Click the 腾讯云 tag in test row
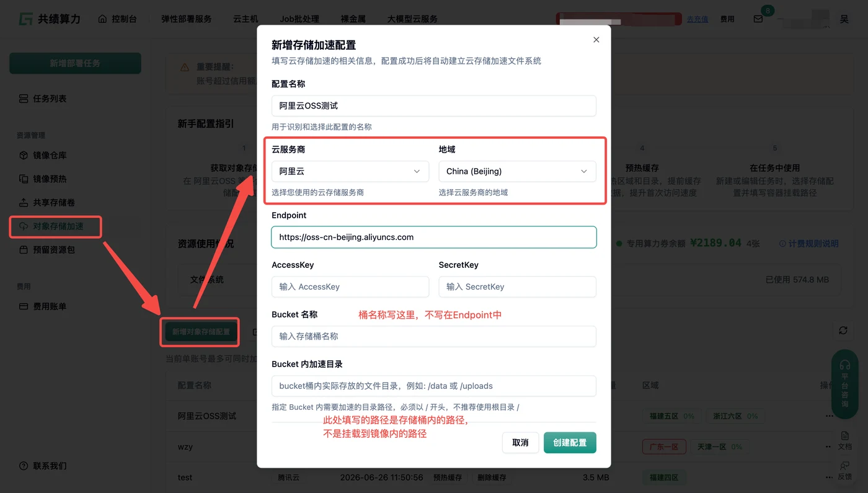Image resolution: width=868 pixels, height=493 pixels. (288, 477)
